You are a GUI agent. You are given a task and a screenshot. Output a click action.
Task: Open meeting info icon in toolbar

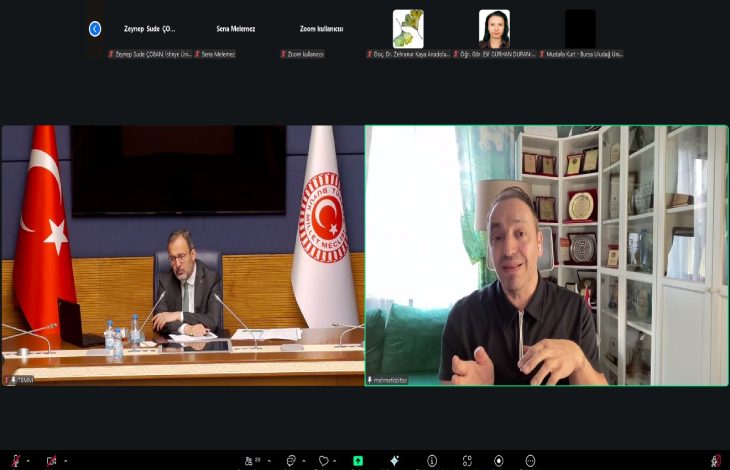pyautogui.click(x=432, y=461)
